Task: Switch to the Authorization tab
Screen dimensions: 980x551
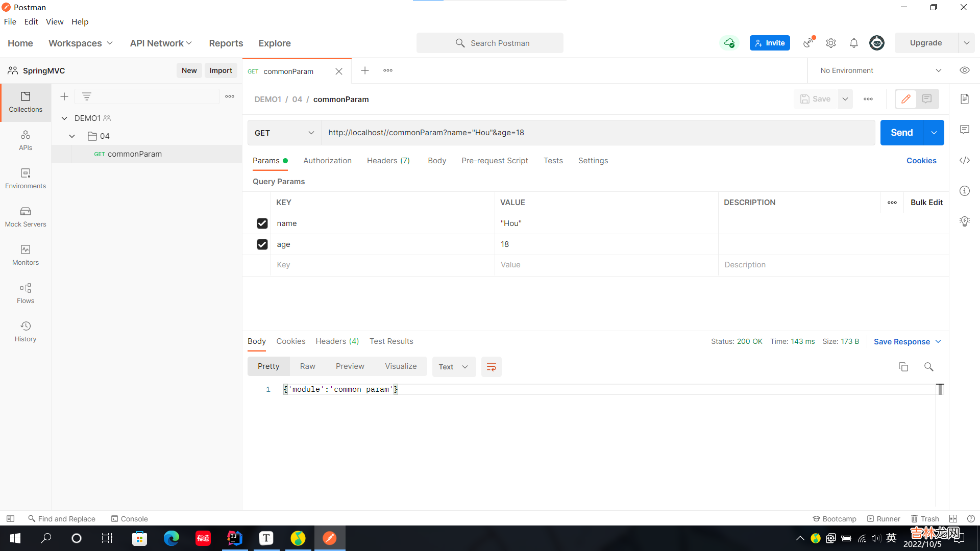Action: coord(327,161)
